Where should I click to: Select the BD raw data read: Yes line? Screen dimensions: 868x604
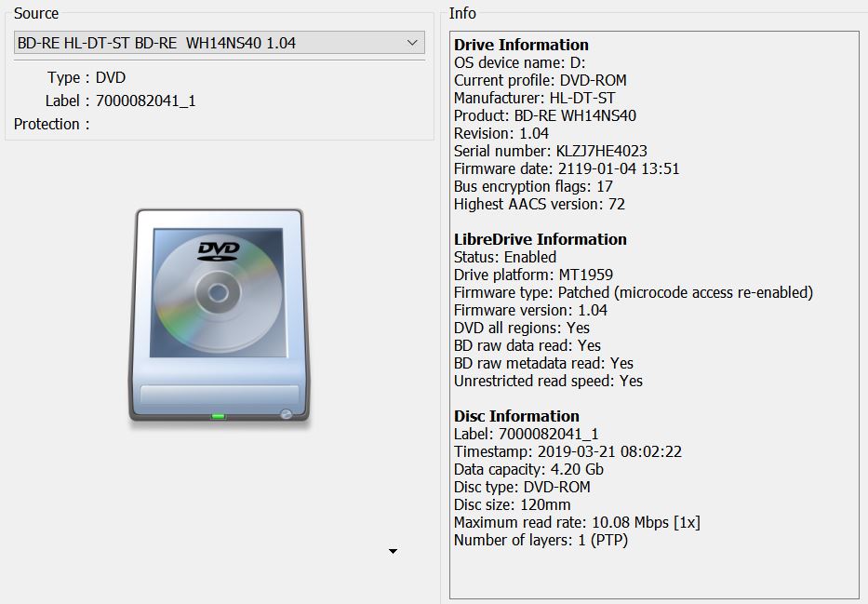pyautogui.click(x=527, y=345)
